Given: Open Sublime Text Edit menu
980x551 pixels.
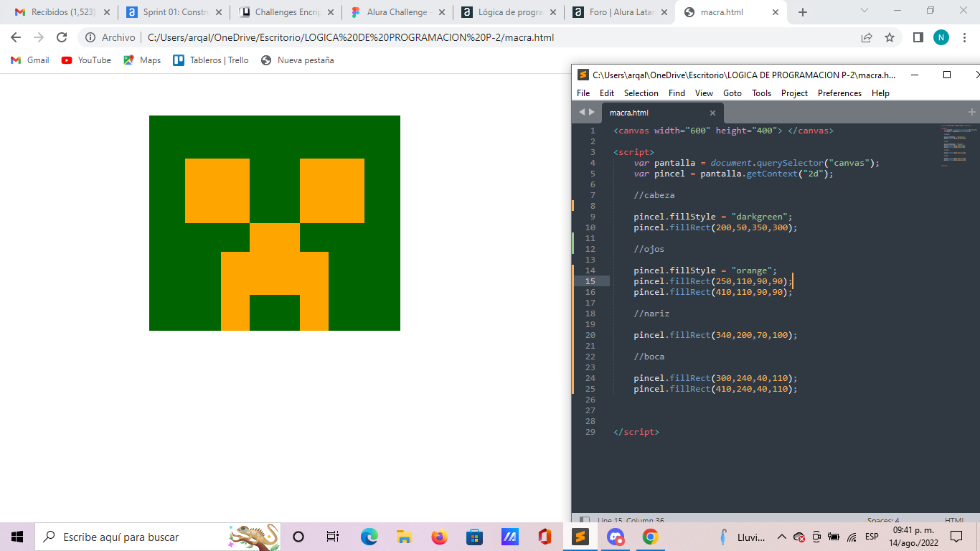Looking at the screenshot, I should point(607,93).
